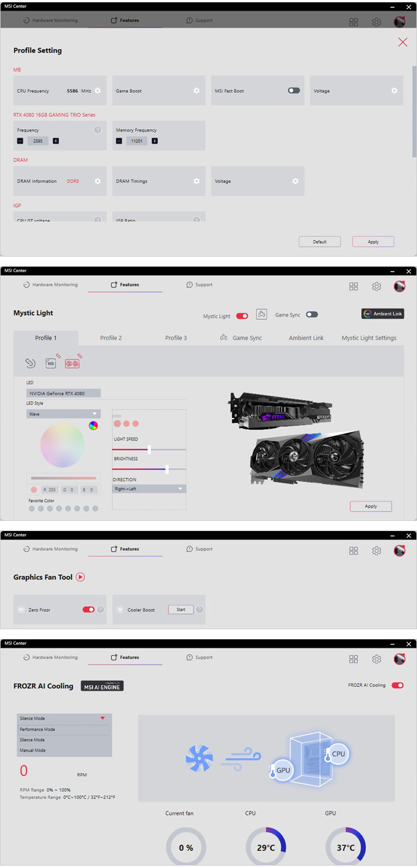
Task: Choose Performance Mode from the cooling list
Action: [63, 729]
